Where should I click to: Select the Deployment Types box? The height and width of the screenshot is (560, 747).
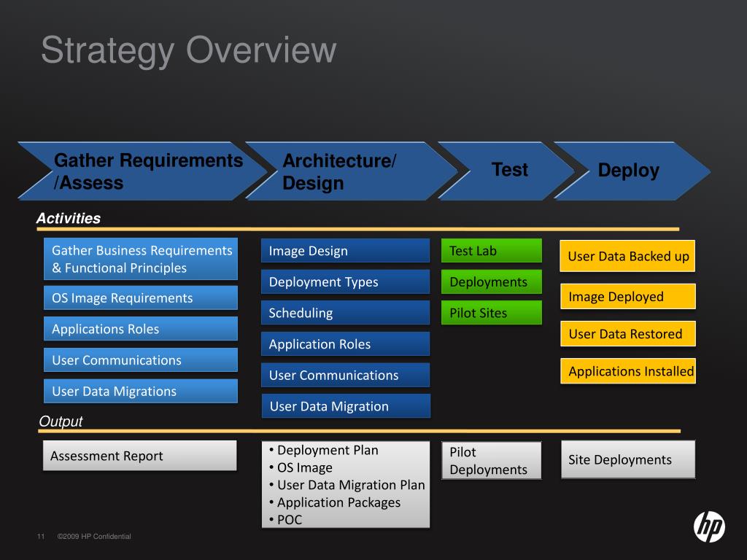[345, 282]
